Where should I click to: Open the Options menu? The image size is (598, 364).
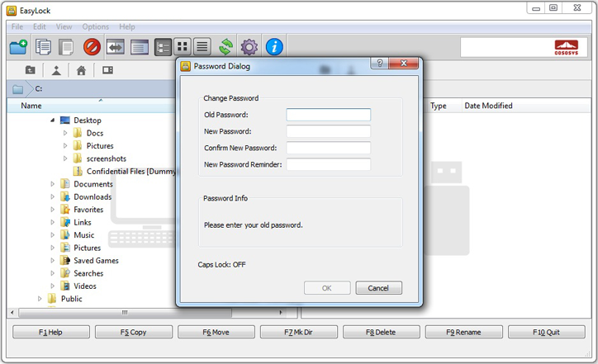[x=95, y=26]
